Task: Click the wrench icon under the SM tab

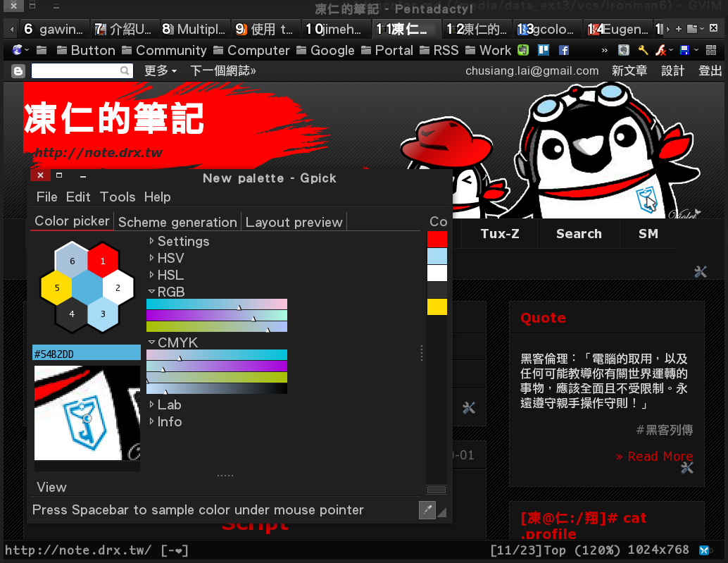Action: pos(701,271)
